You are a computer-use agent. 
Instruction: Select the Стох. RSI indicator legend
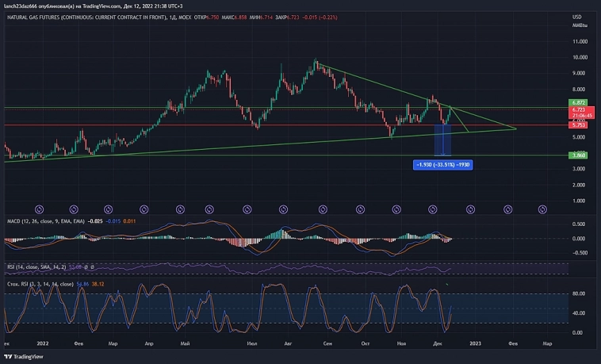pyautogui.click(x=40, y=283)
